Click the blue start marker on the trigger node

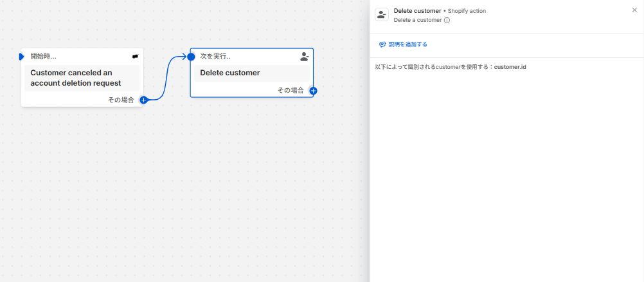pyautogui.click(x=21, y=57)
